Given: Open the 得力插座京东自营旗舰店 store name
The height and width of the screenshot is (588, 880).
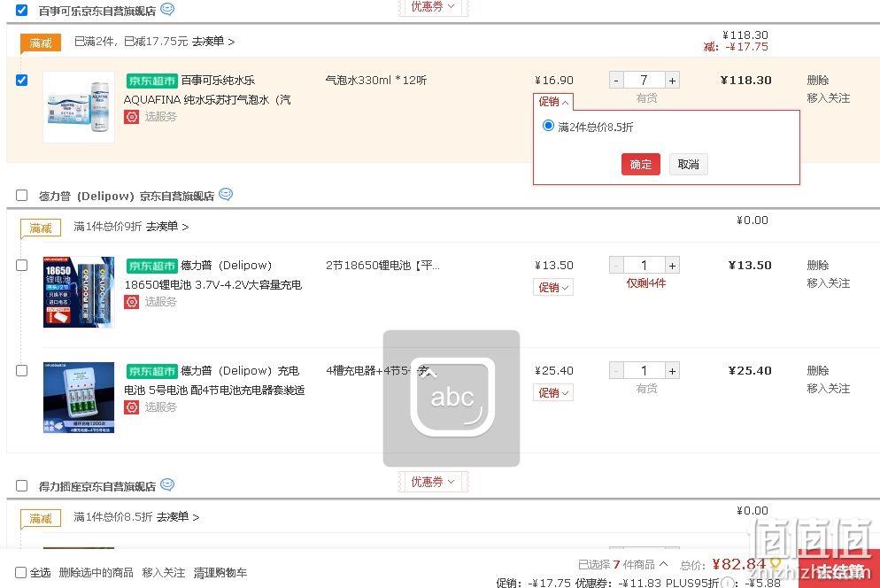Looking at the screenshot, I should (x=97, y=486).
